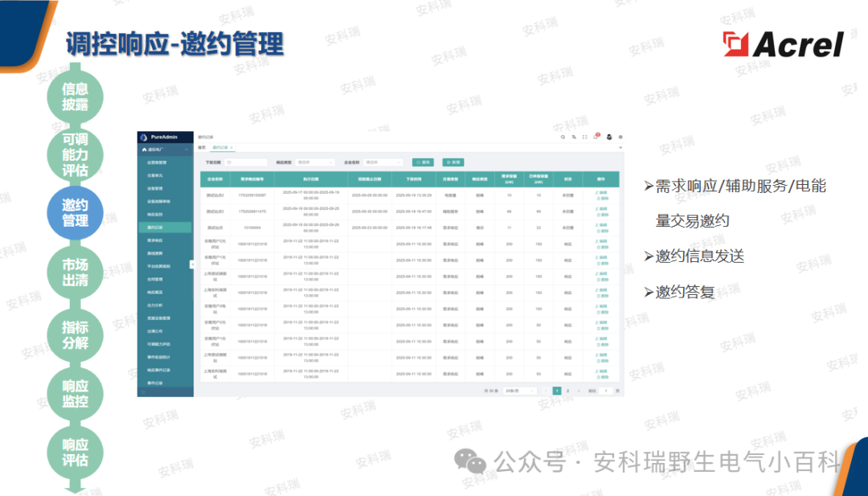Open 可调能力评估 in the sidebar
The height and width of the screenshot is (496, 868).
click(158, 344)
